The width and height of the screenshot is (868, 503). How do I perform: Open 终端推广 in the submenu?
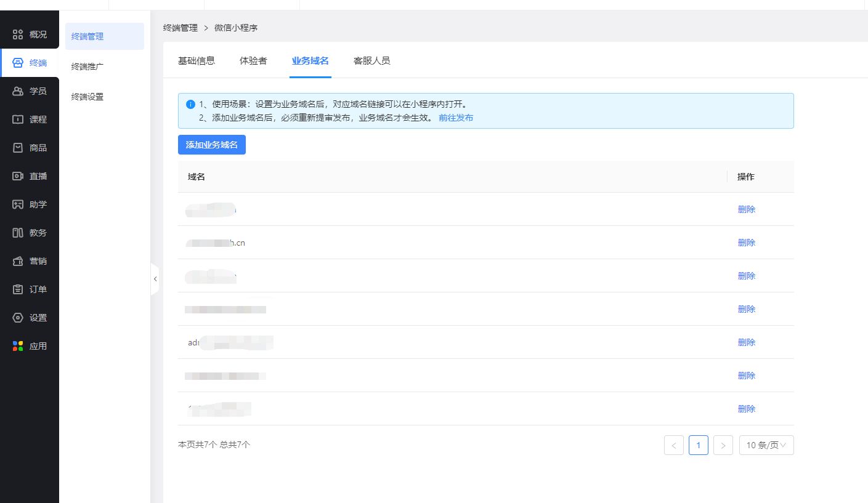(87, 66)
